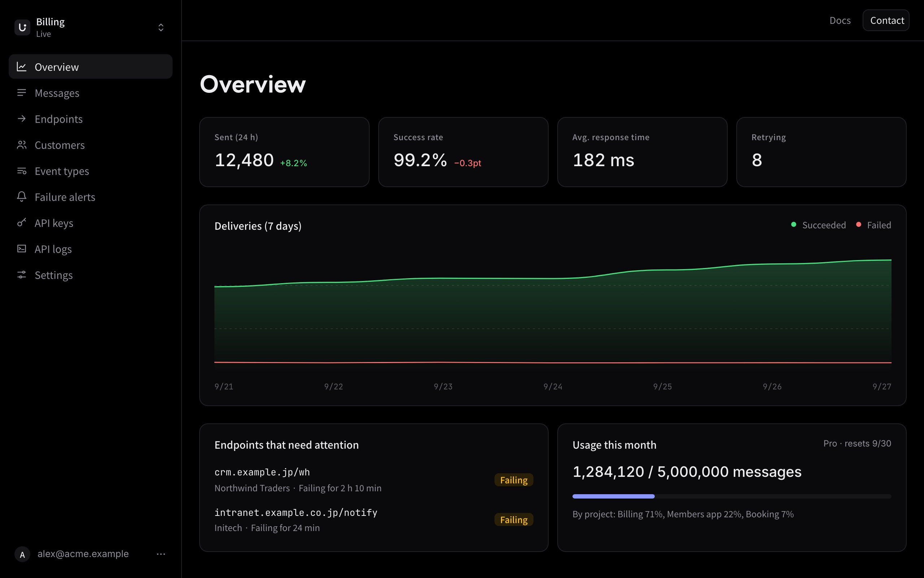Click the Failure alerts bell icon
Screen dimensions: 924x578
(x=22, y=197)
